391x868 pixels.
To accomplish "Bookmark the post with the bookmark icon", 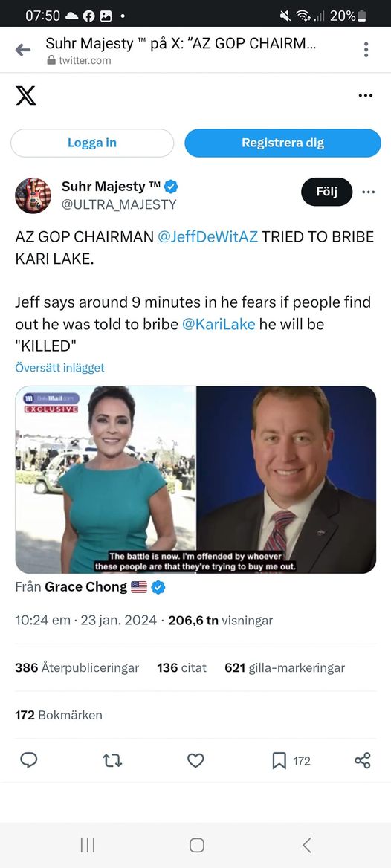I will click(279, 761).
